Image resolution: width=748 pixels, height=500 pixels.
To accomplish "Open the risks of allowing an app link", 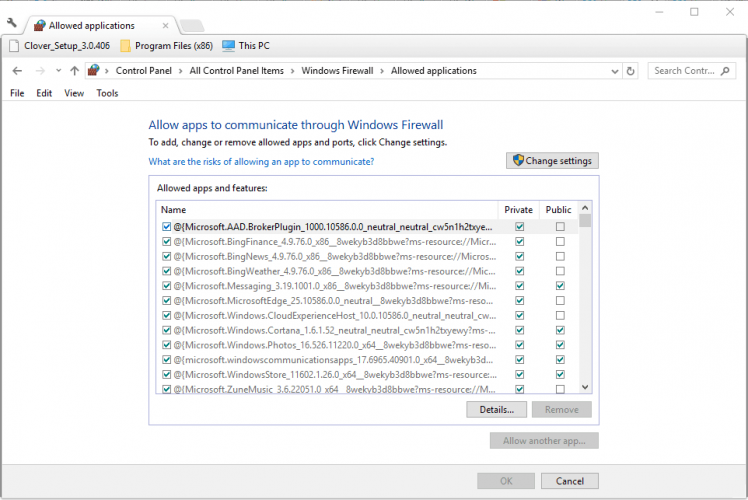I will point(261,162).
